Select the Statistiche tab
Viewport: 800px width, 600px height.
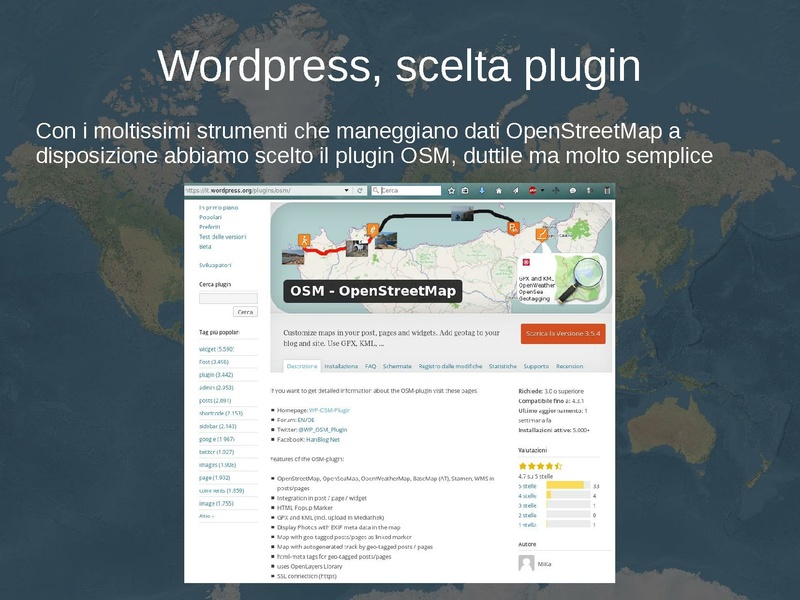(x=502, y=366)
